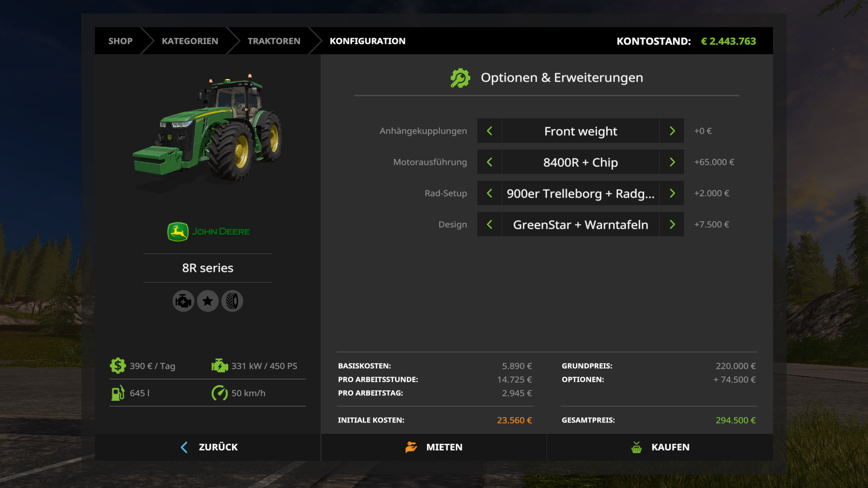The image size is (868, 488).
Task: Open the GreenStar + Warntafeln design selector
Action: point(580,225)
